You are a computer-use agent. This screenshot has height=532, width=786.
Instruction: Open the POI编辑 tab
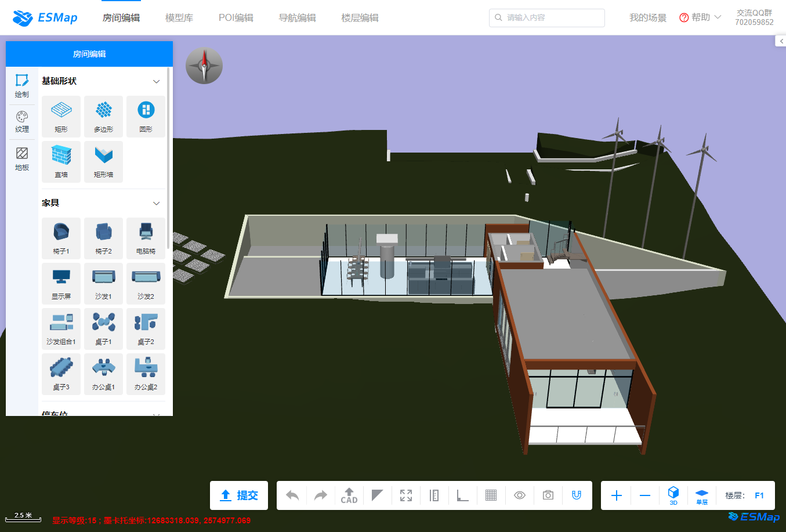[x=236, y=18]
